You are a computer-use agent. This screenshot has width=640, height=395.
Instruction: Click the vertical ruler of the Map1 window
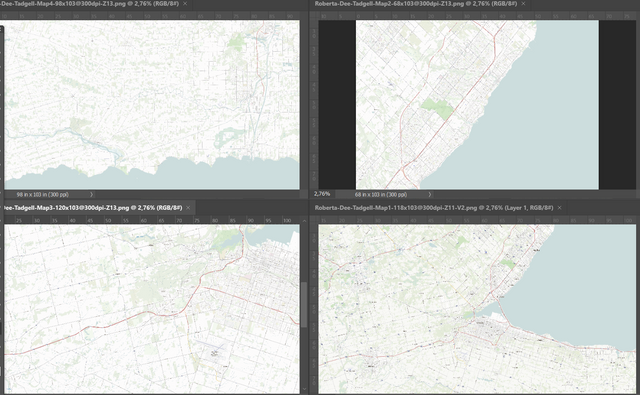pos(314,309)
